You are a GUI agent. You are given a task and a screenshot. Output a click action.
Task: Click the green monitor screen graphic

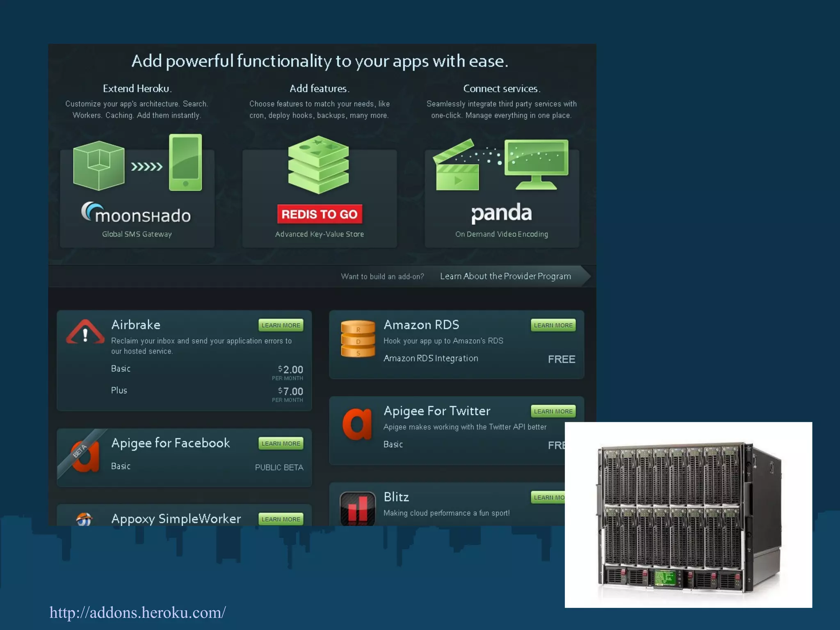click(x=536, y=165)
